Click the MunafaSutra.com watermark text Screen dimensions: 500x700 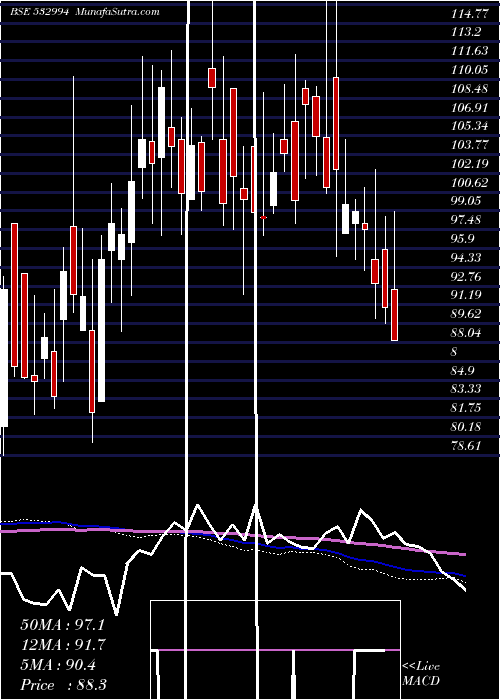118,12
